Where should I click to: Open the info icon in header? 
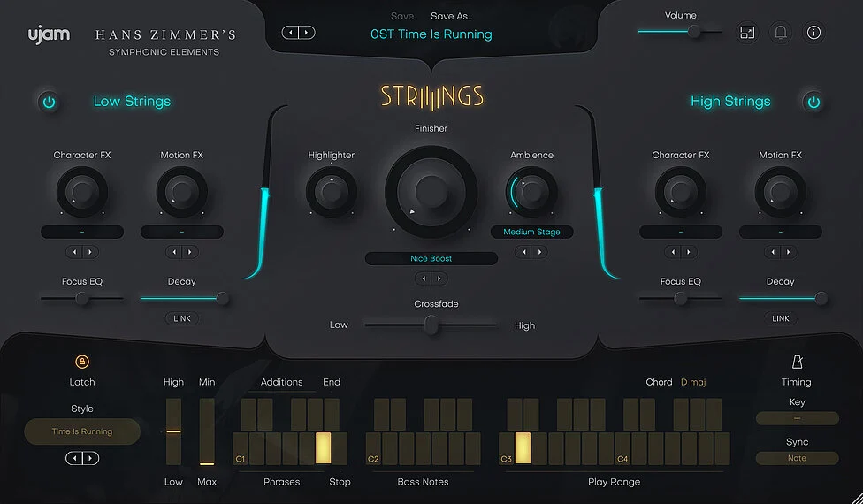(813, 34)
